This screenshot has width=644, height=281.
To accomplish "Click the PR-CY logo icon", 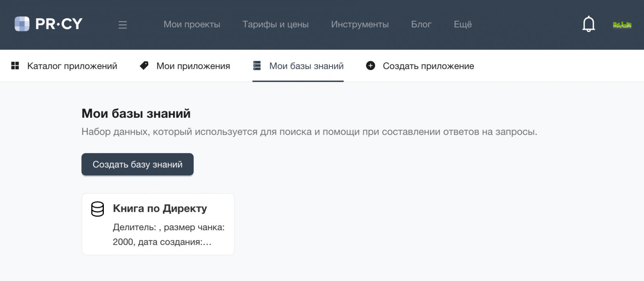I will [22, 24].
